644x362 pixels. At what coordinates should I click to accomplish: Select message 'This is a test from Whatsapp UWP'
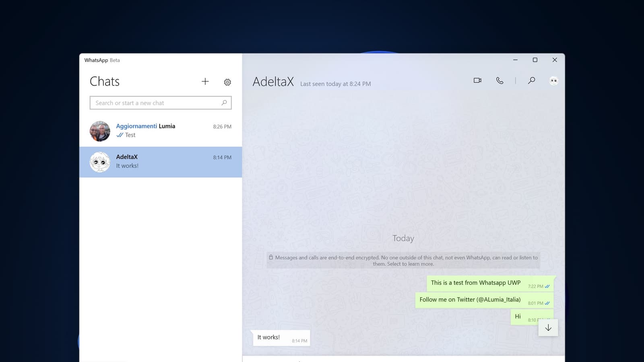click(x=491, y=284)
